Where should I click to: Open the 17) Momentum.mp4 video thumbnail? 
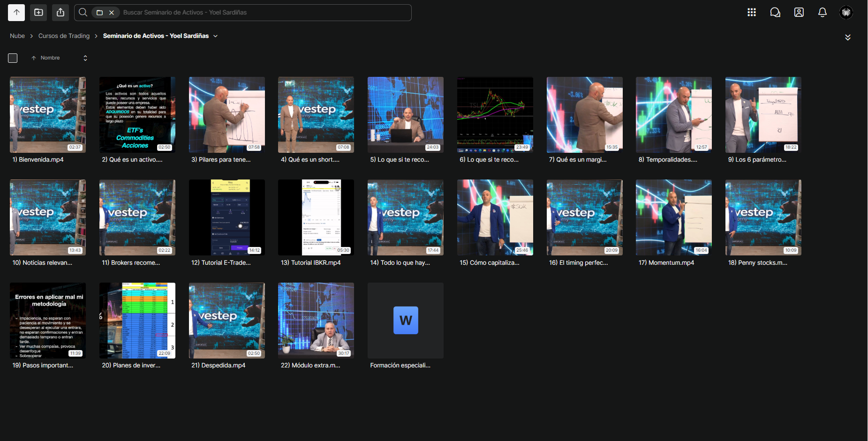click(x=674, y=217)
